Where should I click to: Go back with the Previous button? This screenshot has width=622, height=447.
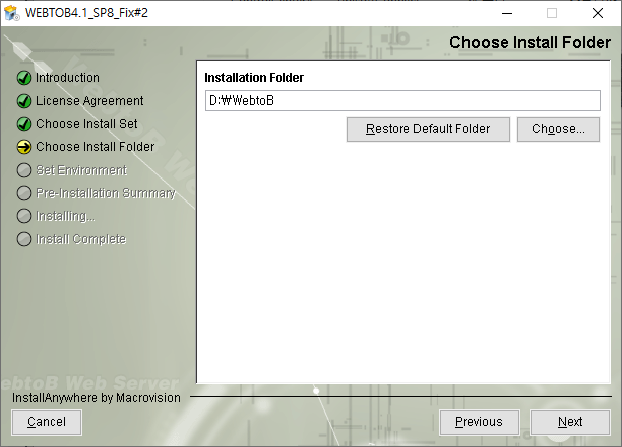tap(479, 422)
